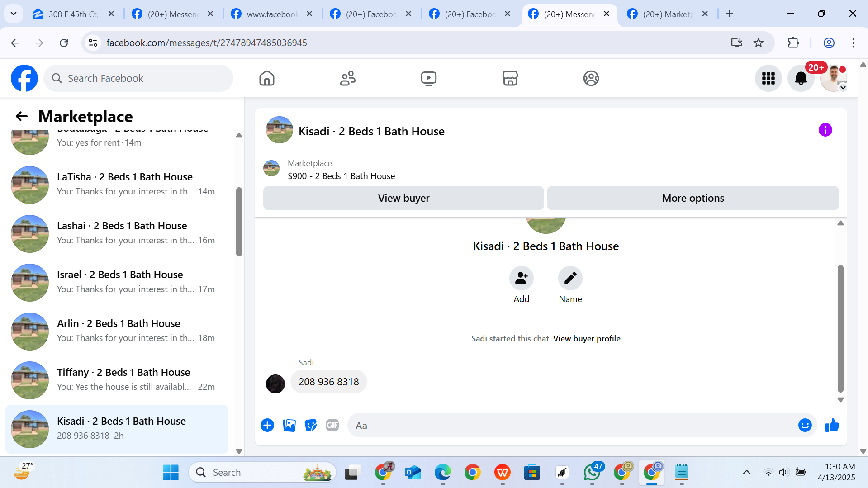Open the Video (Watch) icon

point(429,78)
